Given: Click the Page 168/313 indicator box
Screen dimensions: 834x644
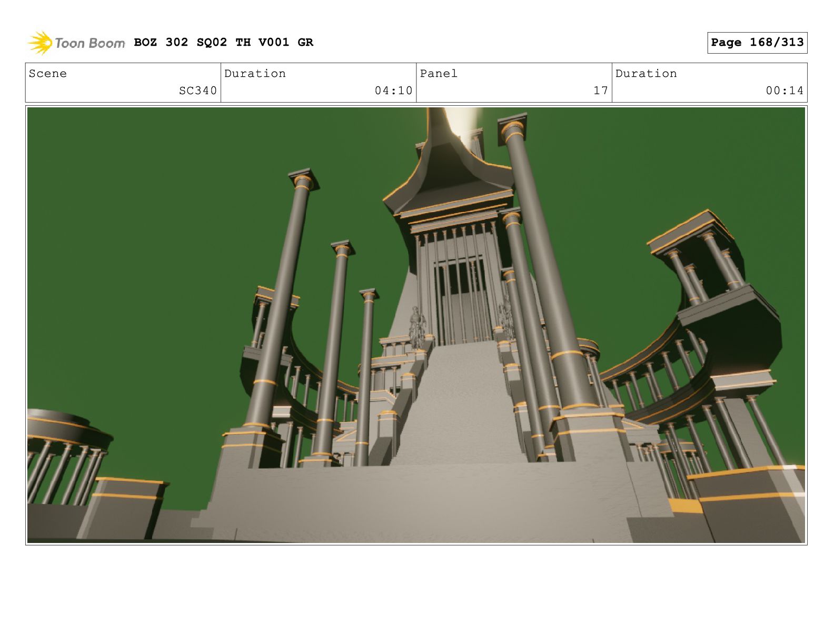Looking at the screenshot, I should click(x=757, y=43).
